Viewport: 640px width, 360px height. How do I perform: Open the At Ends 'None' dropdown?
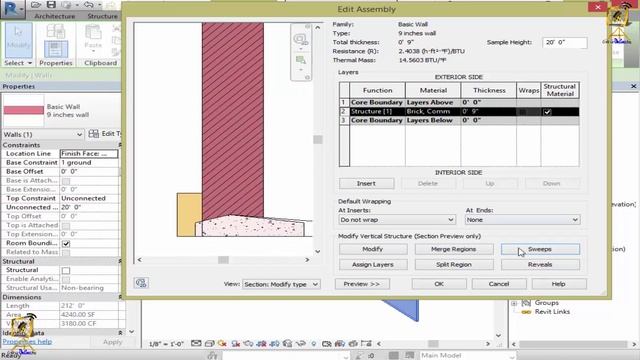(522, 220)
